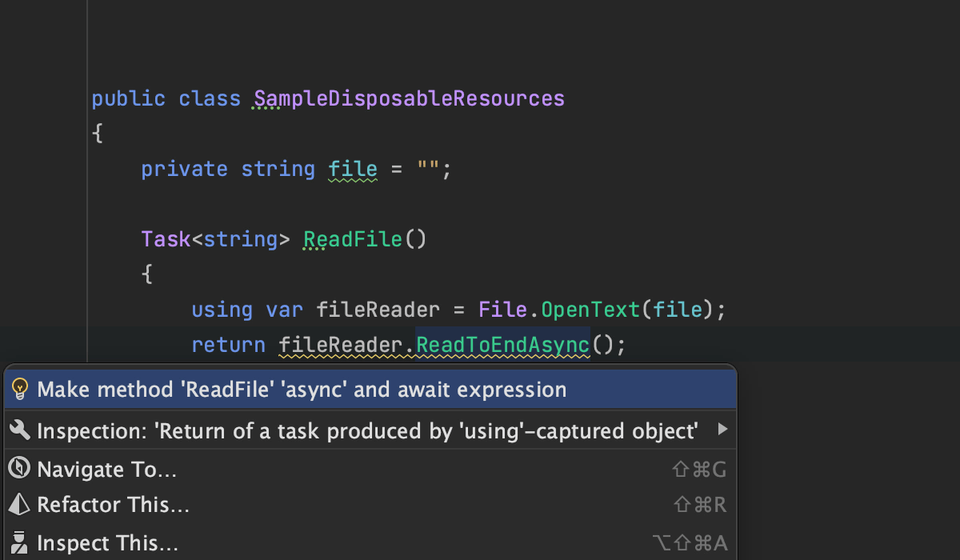Viewport: 960px width, 560px height.
Task: Choose Navigate To… from popup
Action: pyautogui.click(x=107, y=470)
